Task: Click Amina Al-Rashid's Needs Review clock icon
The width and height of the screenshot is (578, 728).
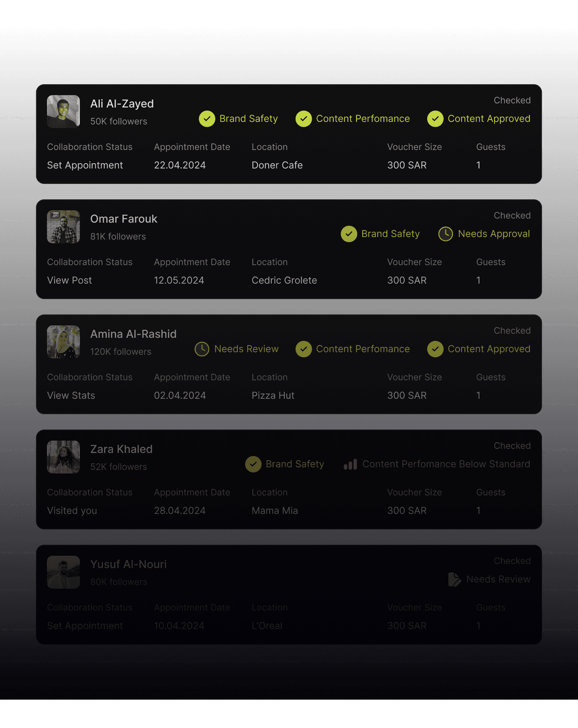Action: pyautogui.click(x=202, y=349)
